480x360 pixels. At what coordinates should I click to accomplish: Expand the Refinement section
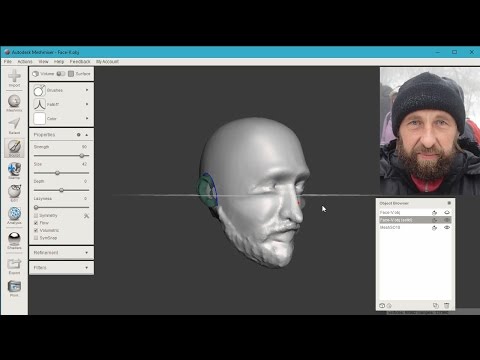(87, 253)
